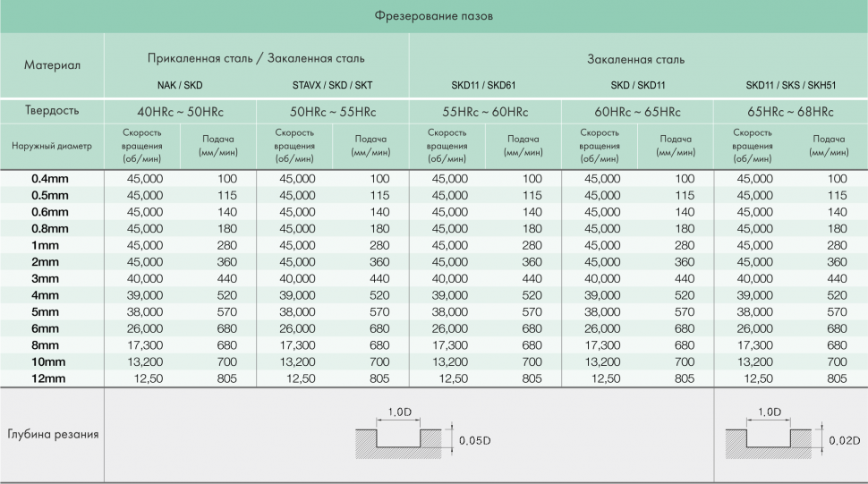Select the "6mm" diameter row label

[x=44, y=329]
